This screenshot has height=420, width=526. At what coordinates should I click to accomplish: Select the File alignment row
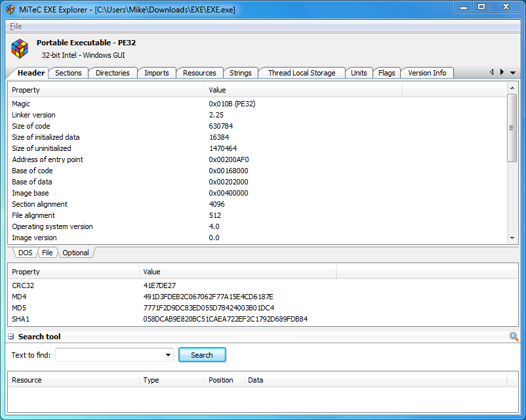[x=257, y=215]
